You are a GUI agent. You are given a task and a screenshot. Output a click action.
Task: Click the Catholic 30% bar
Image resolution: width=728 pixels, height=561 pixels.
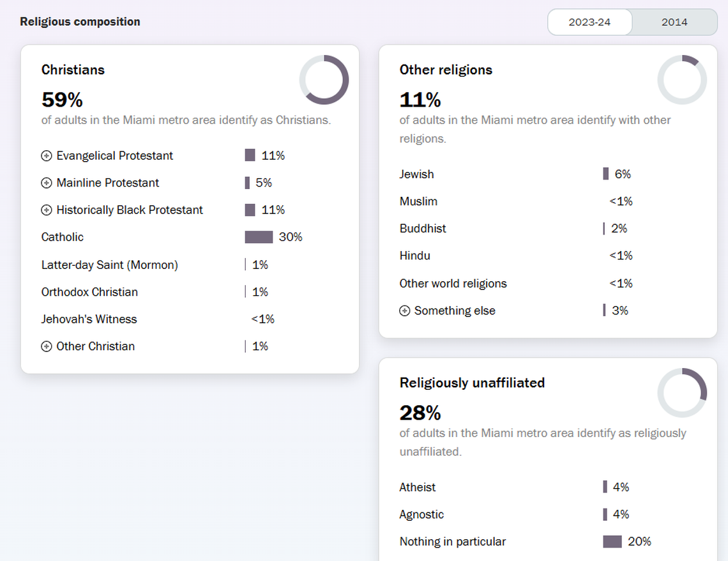pyautogui.click(x=259, y=237)
